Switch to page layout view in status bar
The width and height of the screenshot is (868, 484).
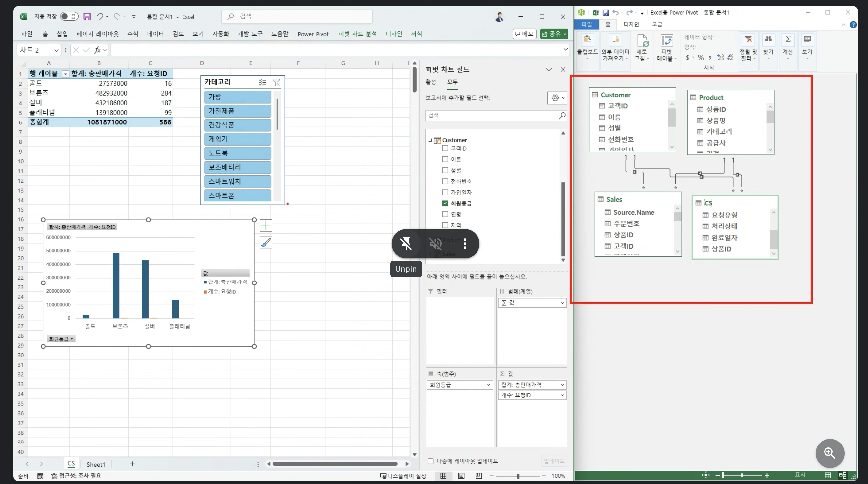[461, 476]
